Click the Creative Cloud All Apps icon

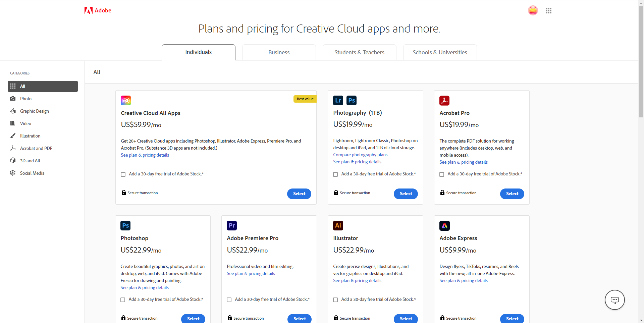pyautogui.click(x=126, y=100)
